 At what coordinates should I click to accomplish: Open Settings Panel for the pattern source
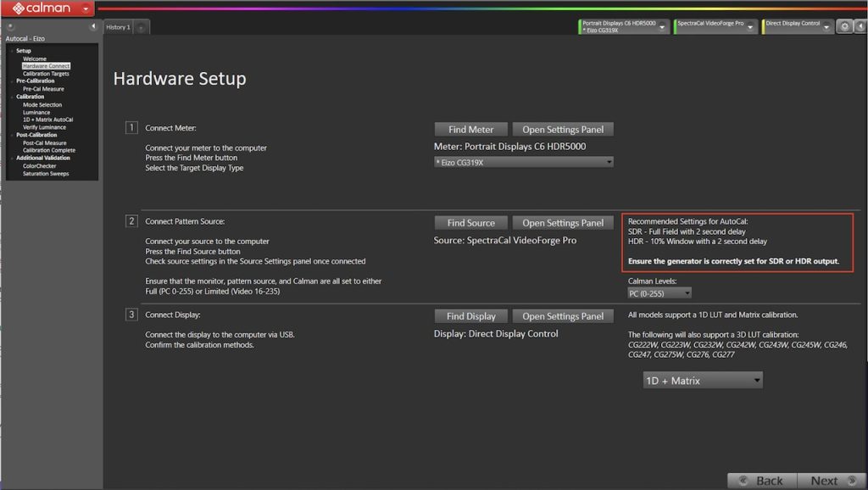click(563, 223)
